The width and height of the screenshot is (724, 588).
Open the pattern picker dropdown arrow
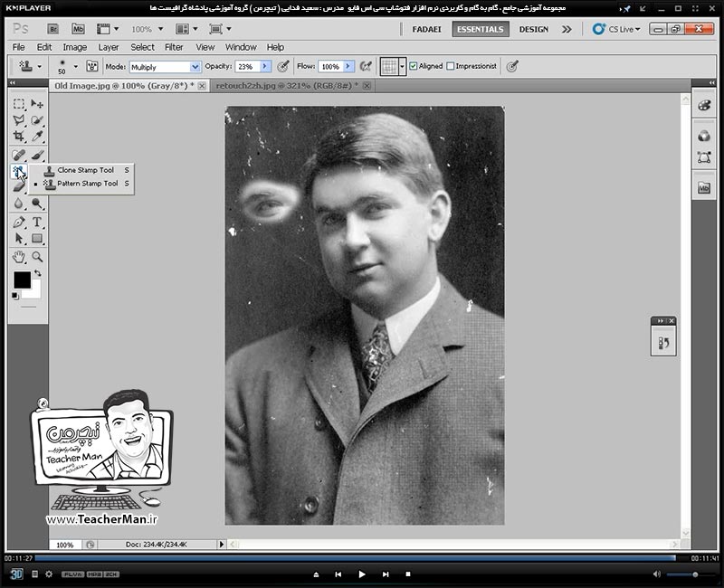(402, 66)
